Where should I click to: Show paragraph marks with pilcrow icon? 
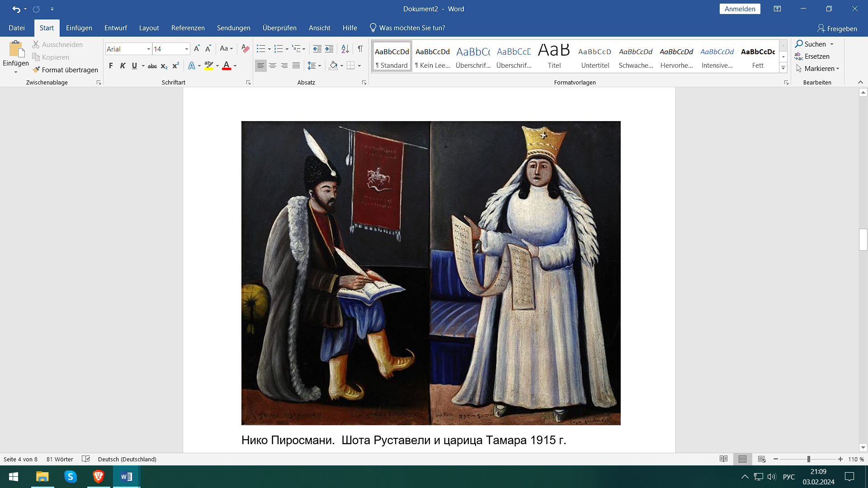click(360, 49)
